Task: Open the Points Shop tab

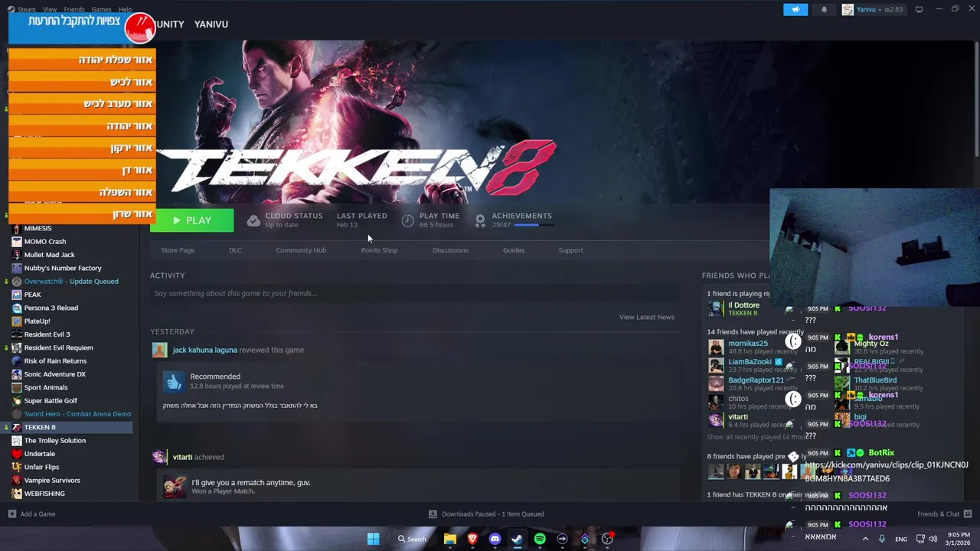Action: click(x=379, y=250)
